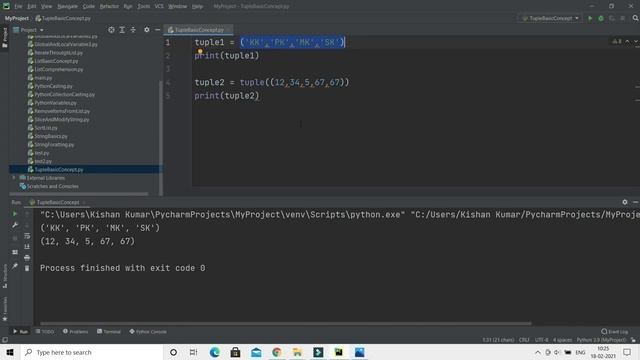Open Navigate menu
Image resolution: width=640 pixels, height=360 pixels.
(x=67, y=6)
